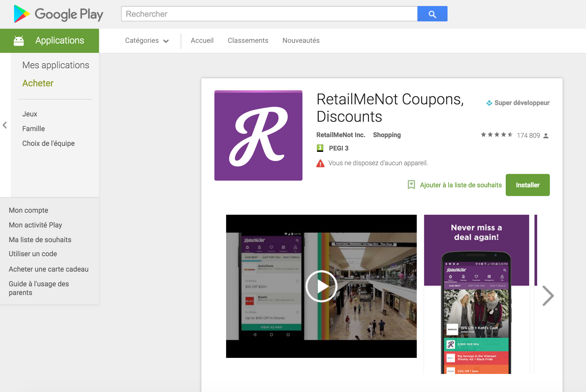Open Mon activité Play
586x392 pixels.
coord(35,225)
